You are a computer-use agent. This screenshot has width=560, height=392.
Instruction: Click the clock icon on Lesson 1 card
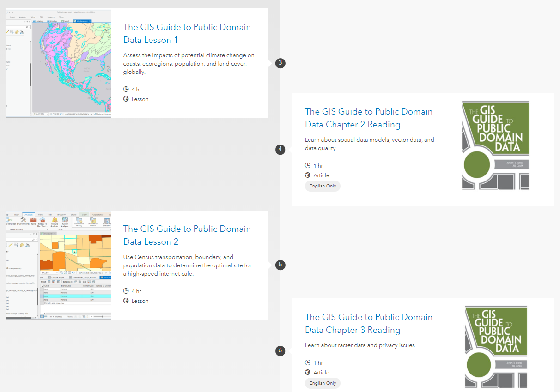point(126,89)
